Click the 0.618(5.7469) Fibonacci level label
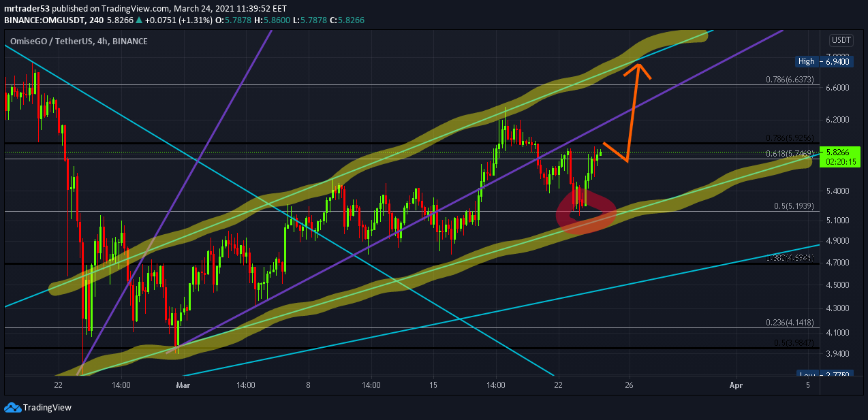This screenshot has width=868, height=420. [x=789, y=154]
